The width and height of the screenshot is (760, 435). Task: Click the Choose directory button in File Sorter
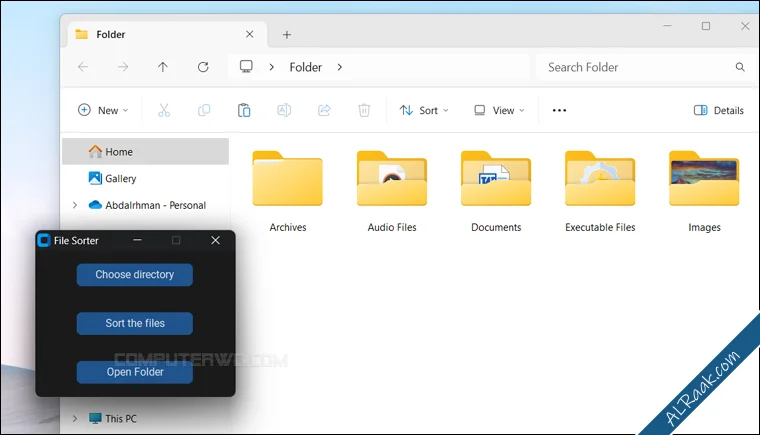[x=135, y=274]
